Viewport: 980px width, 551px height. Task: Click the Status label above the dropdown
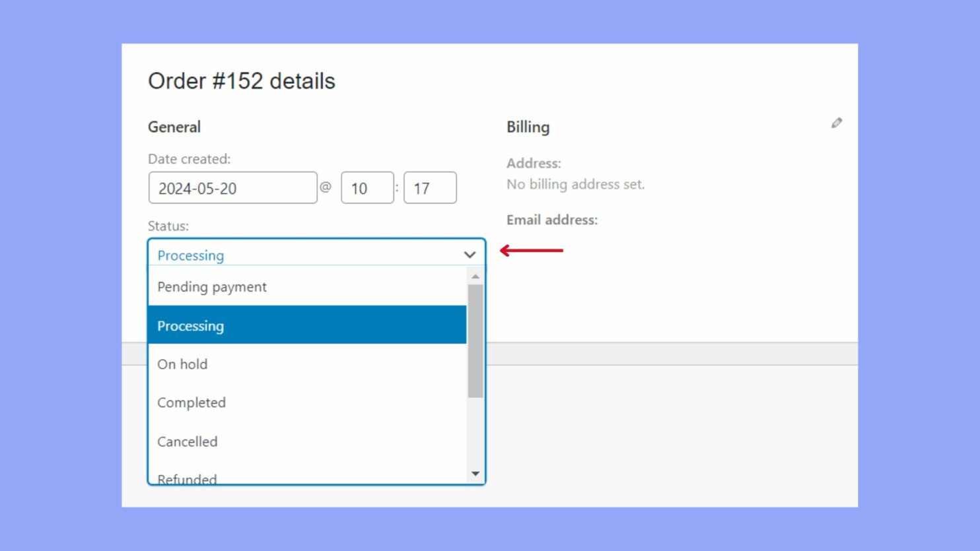[167, 226]
